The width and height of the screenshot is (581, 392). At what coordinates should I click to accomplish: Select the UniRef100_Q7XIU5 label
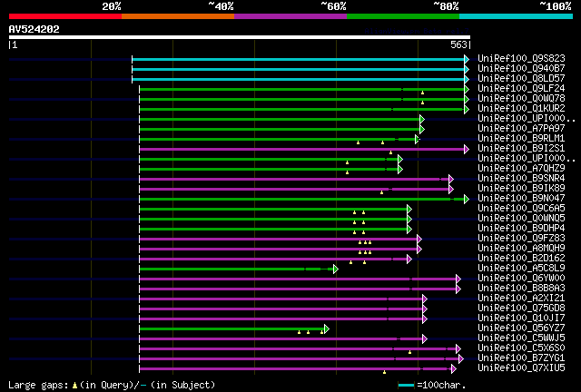[521, 368]
